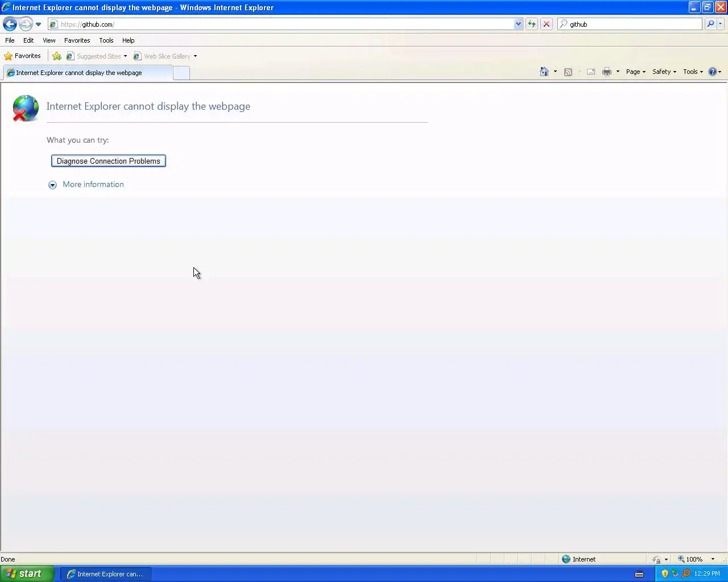Click the Protected Mode lock status icon
Screen dimensions: 728x582
coord(656,559)
